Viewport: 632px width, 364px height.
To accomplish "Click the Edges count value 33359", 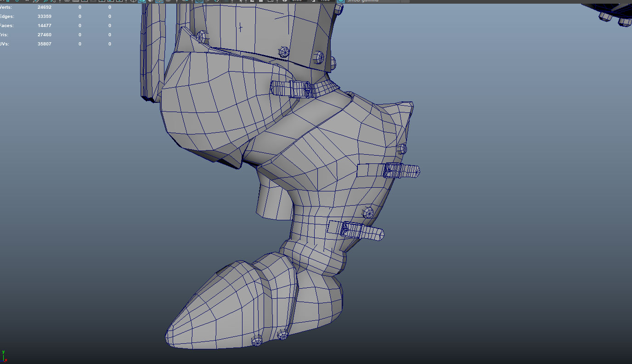I will point(45,17).
